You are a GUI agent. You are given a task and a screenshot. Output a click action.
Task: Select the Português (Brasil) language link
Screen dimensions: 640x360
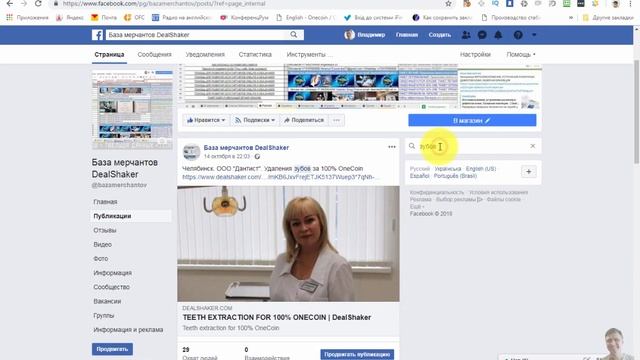455,176
